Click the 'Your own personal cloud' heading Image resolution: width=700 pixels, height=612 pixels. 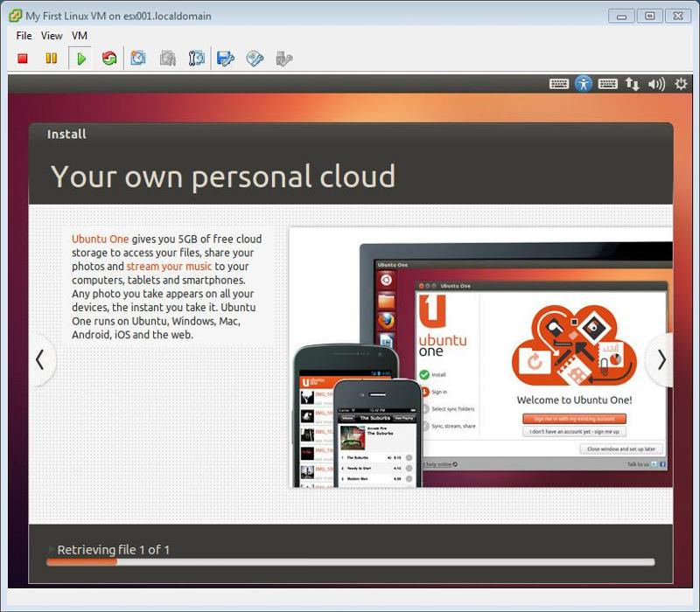tap(223, 177)
